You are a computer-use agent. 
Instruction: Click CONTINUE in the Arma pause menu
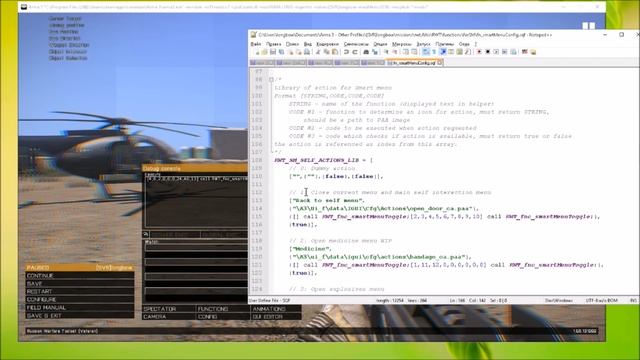pos(80,276)
